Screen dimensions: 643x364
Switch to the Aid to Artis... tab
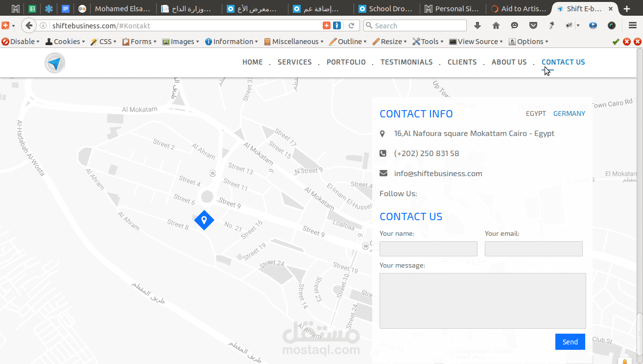click(519, 8)
